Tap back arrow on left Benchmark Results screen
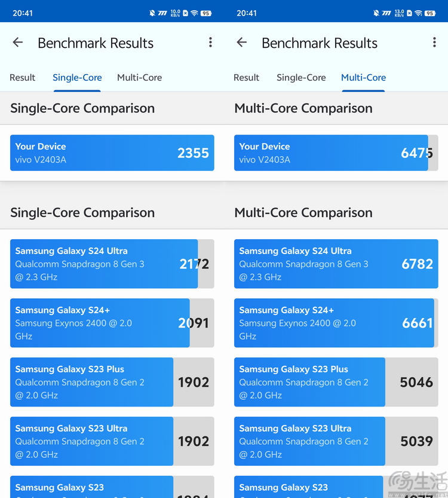 coord(18,42)
